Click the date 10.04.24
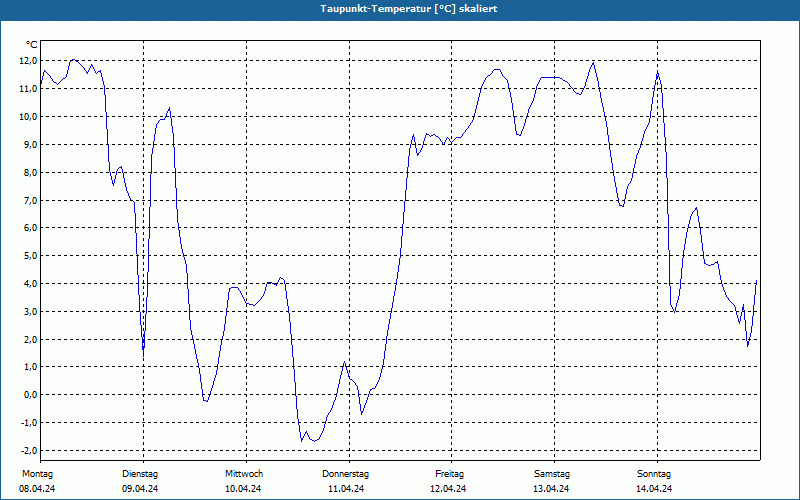Viewport: 800px width, 500px height. click(243, 489)
